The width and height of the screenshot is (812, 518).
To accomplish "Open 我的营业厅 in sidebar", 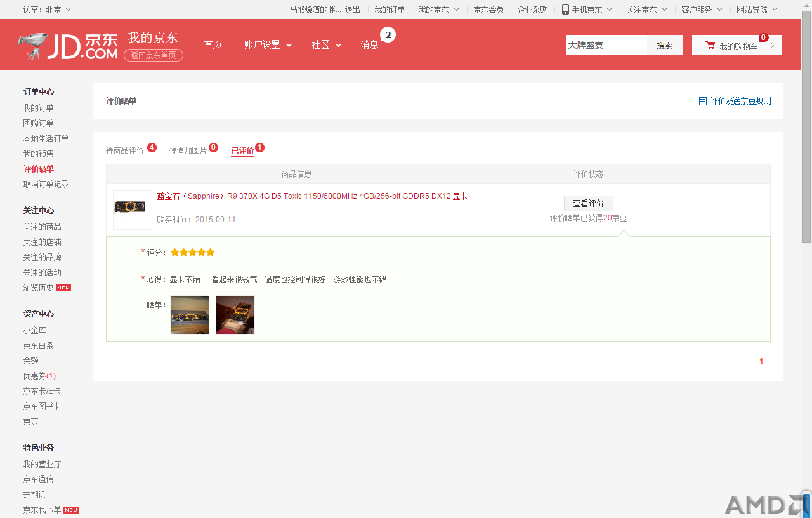I will [43, 464].
